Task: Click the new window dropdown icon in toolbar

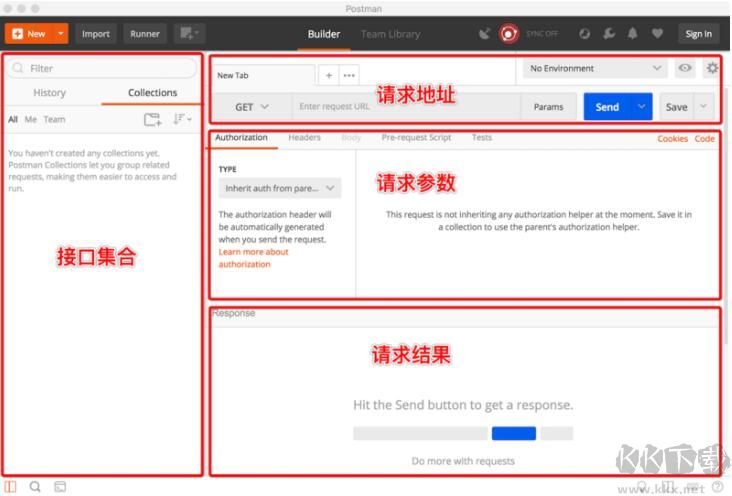Action: coord(189,33)
